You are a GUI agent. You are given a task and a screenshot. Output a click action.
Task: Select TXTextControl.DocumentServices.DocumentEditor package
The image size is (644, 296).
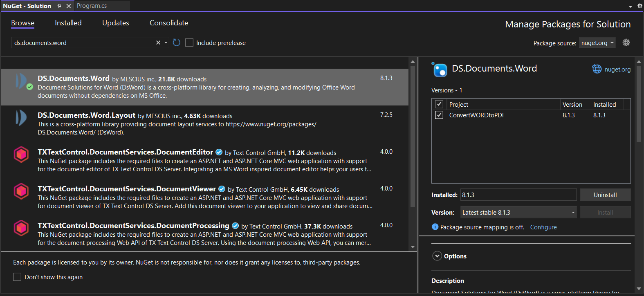(x=204, y=160)
